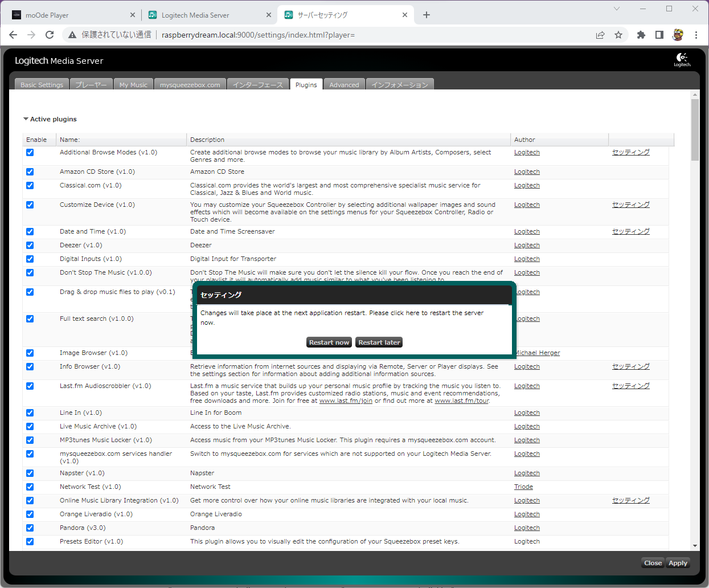Open the My Music tab
The image size is (709, 588).
pos(133,85)
